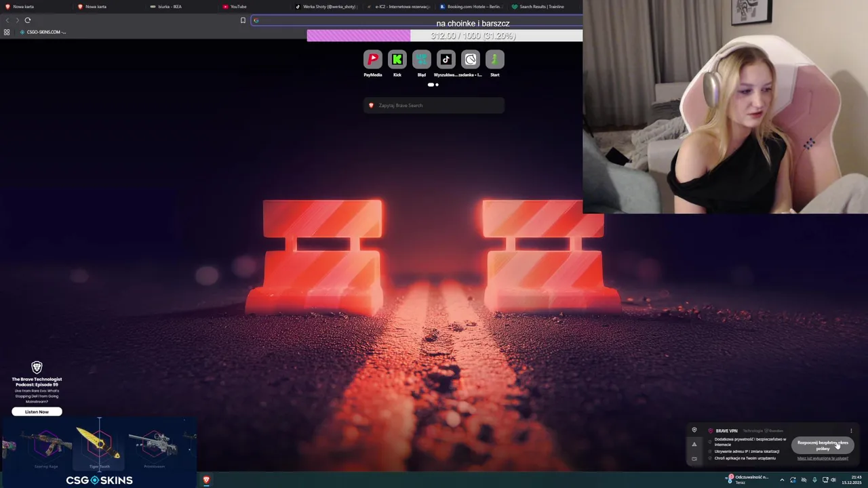Select the bottom icon in VPN sidebar

tap(694, 459)
